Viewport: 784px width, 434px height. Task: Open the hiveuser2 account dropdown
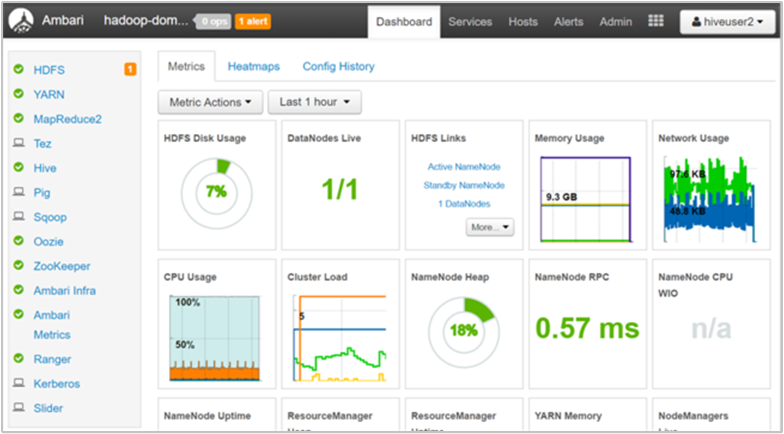pos(727,22)
